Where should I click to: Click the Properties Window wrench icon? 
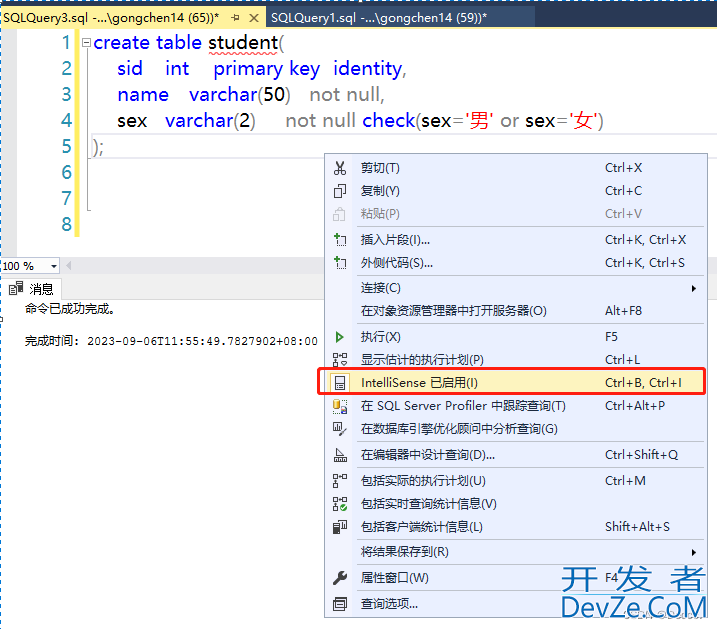click(340, 578)
